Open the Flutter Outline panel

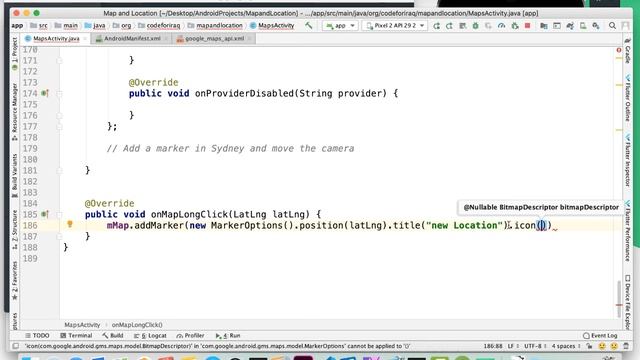tap(627, 98)
